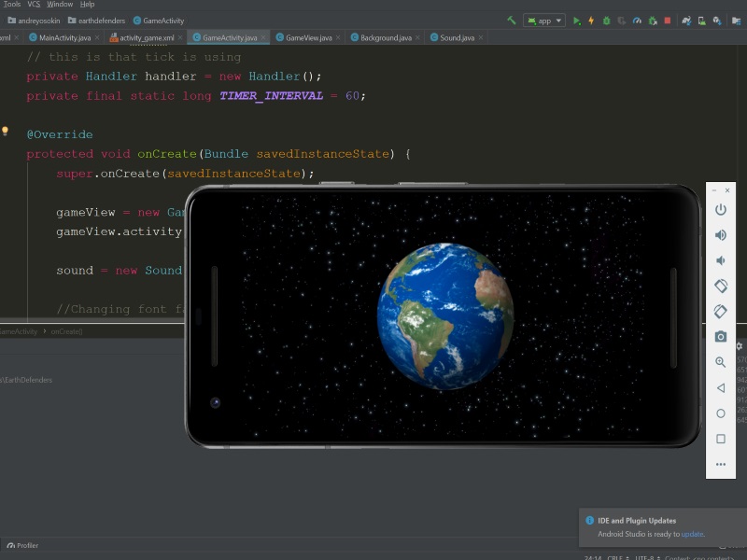Open the Window menu
Screen dimensions: 747x560
60,5
